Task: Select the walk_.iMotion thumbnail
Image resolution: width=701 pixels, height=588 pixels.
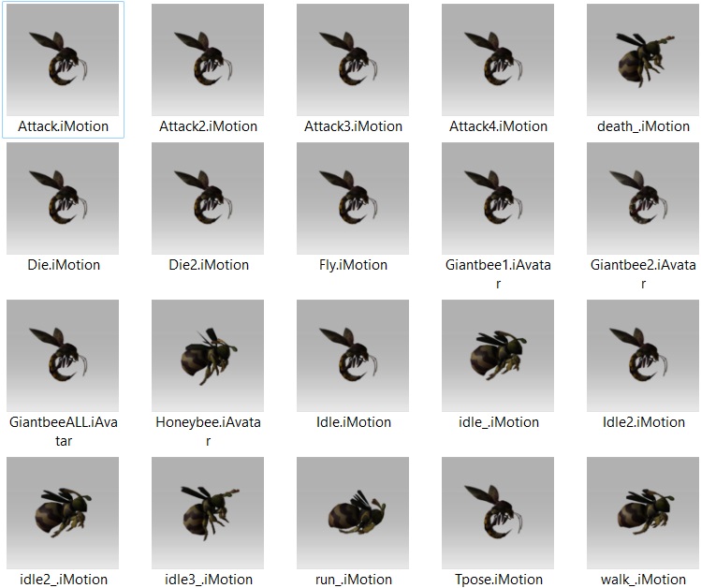Action: coord(643,513)
